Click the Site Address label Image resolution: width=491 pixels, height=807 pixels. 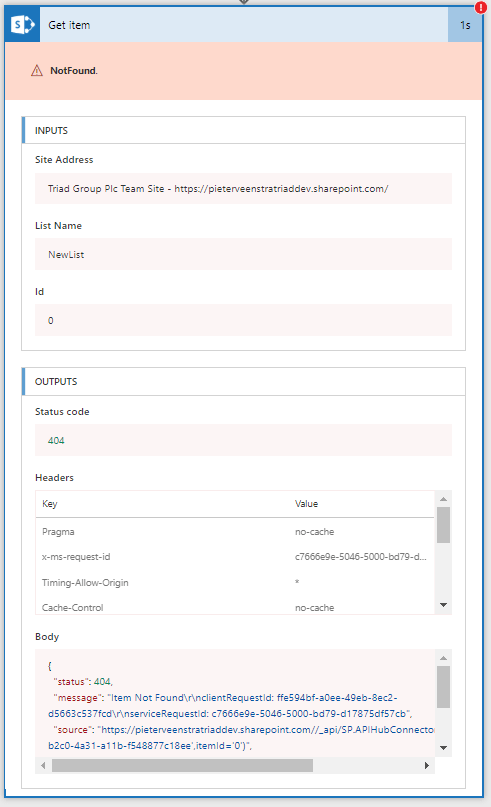click(x=64, y=160)
